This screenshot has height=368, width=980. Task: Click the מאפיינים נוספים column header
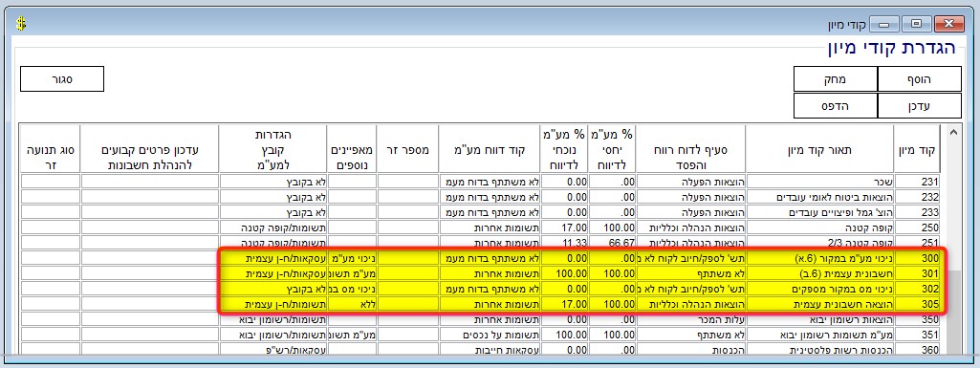(353, 149)
